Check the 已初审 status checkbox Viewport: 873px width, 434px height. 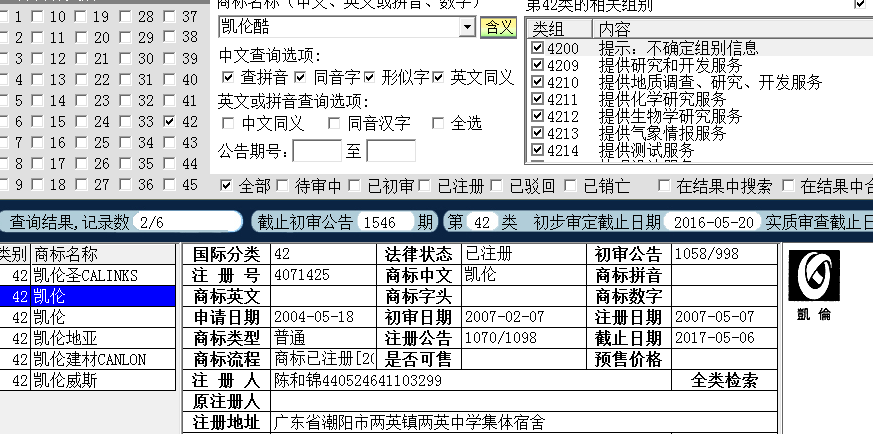pyautogui.click(x=355, y=185)
